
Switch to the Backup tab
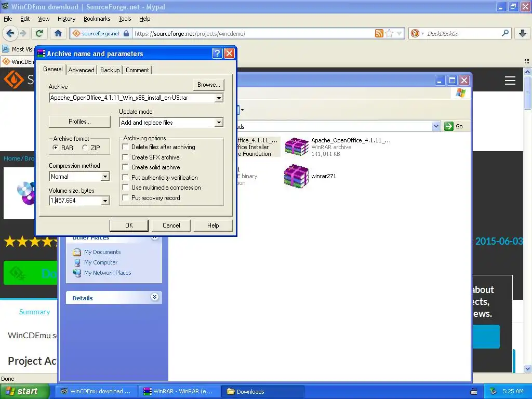(x=110, y=70)
